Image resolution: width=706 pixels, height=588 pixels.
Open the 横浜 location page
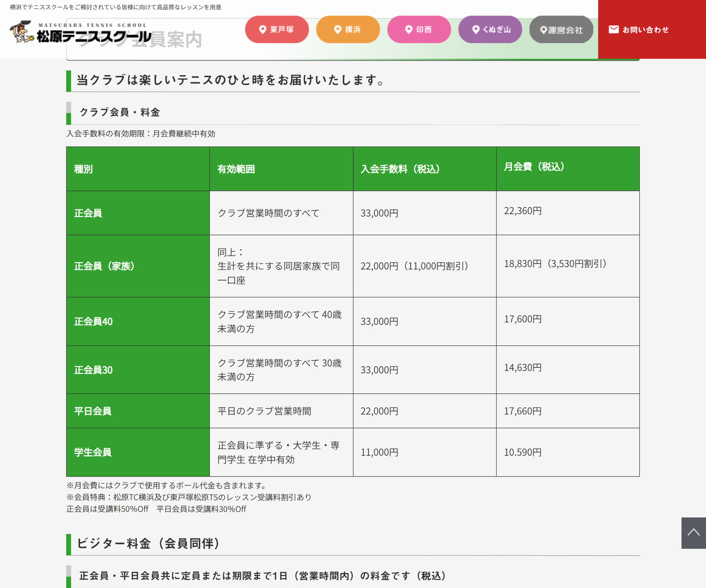tap(348, 29)
